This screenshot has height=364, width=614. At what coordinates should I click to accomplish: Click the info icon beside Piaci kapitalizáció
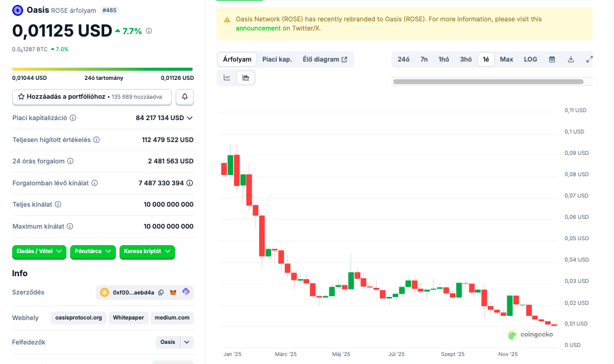point(73,118)
